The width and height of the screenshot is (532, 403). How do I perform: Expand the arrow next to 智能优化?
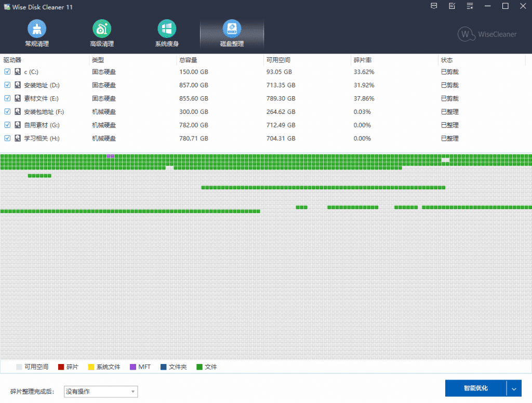pyautogui.click(x=514, y=388)
